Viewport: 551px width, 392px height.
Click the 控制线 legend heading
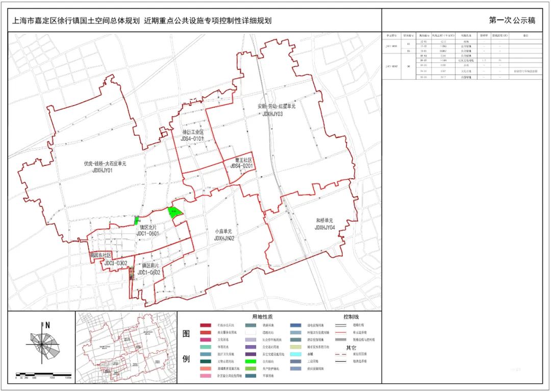[352, 317]
